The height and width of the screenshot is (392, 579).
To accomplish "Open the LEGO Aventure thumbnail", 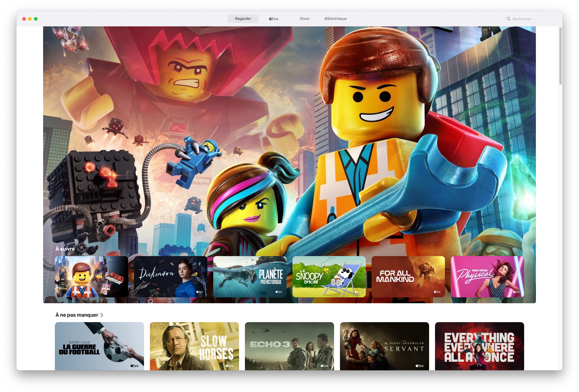I will click(x=91, y=277).
